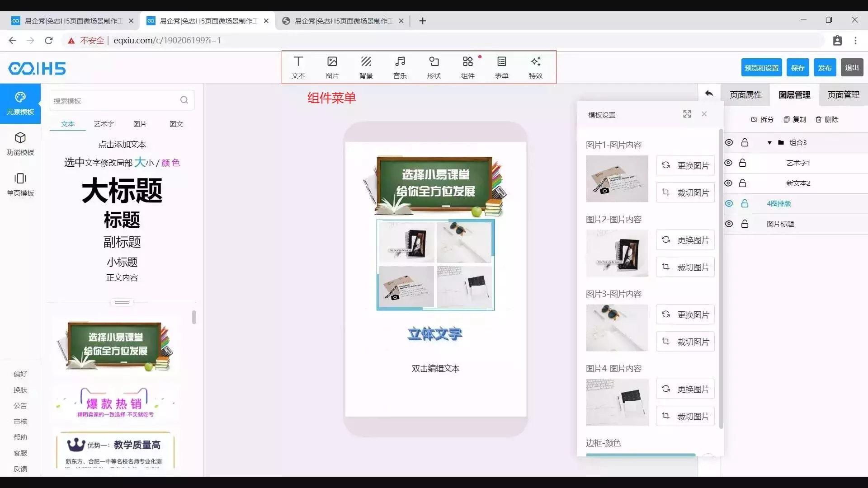Screen dimensions: 868x488
Task: Click 帮助 in bottom-left menu
Action: pyautogui.click(x=20, y=437)
